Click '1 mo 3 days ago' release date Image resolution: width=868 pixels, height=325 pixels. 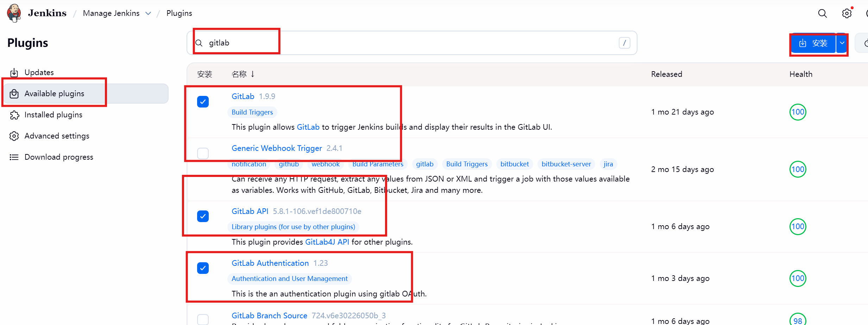[x=680, y=278]
